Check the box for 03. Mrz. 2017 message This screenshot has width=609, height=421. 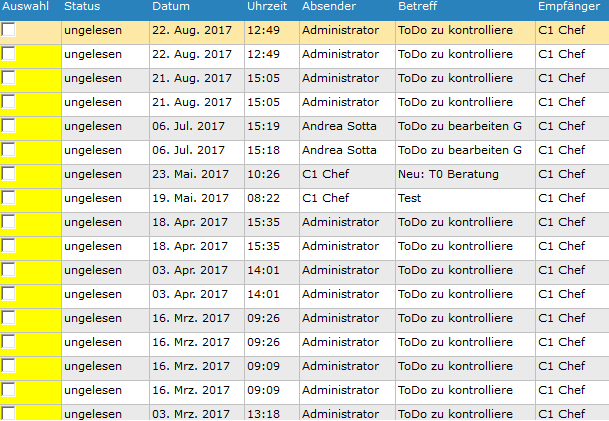[8, 413]
